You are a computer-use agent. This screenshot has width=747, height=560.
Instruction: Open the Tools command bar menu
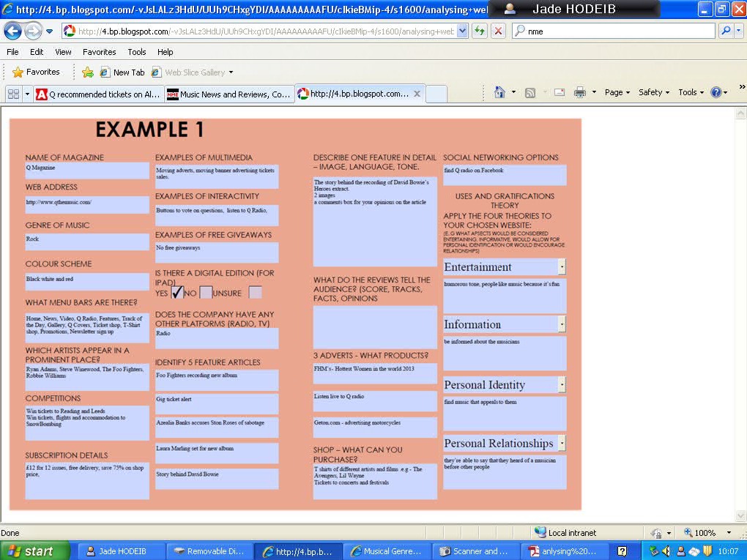[691, 92]
